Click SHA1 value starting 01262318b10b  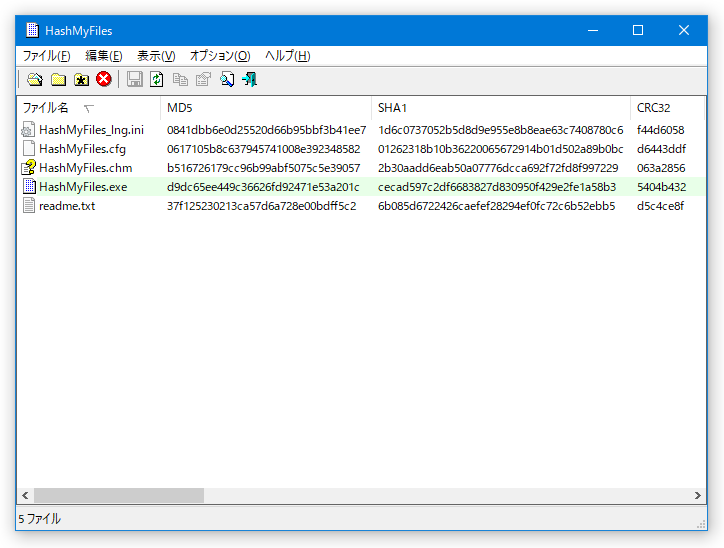501,149
